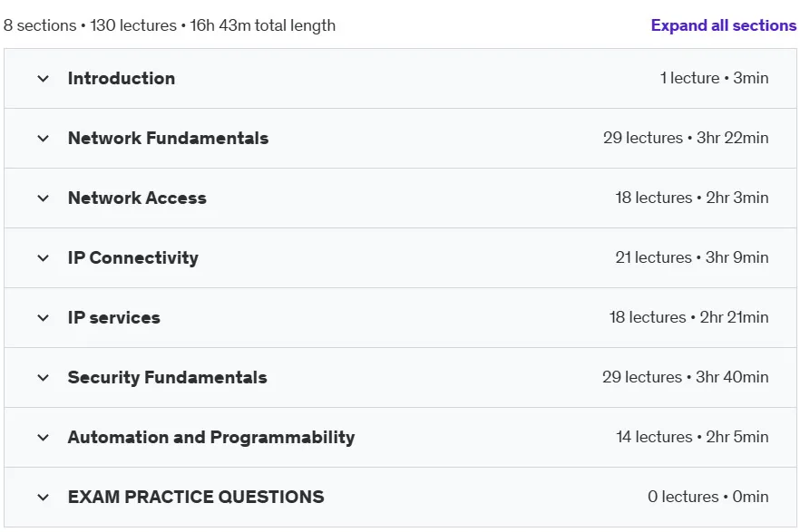The height and width of the screenshot is (532, 800).
Task: Click the Network Access title
Action: tap(137, 198)
